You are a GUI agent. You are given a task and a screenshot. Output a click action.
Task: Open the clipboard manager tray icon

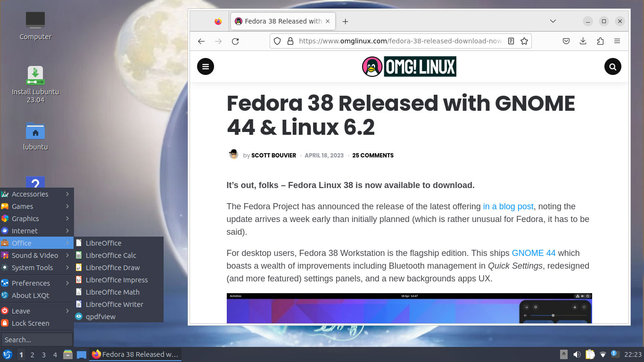[x=590, y=354]
